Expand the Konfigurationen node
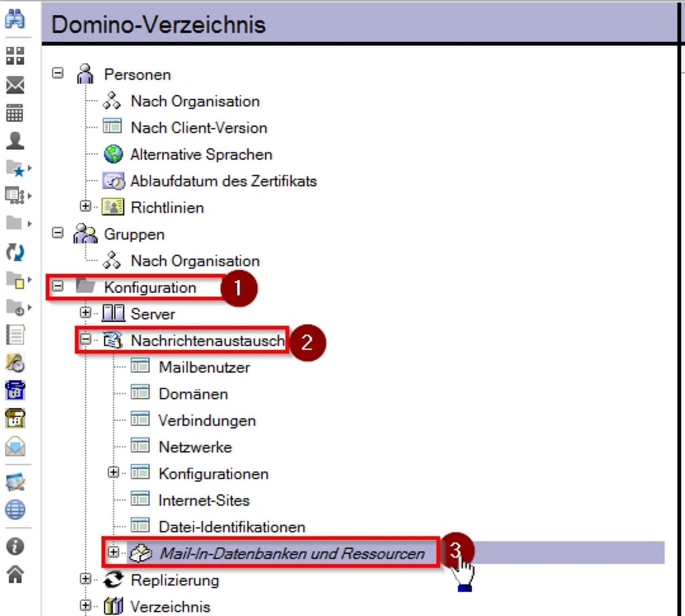This screenshot has width=685, height=616. coord(113,472)
